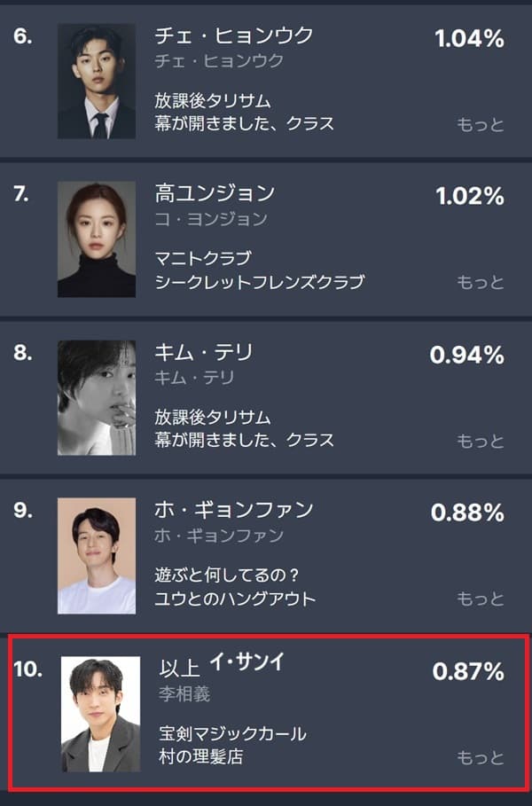Open チェ・ヒョンウク name heading
The image size is (532, 806).
click(234, 36)
